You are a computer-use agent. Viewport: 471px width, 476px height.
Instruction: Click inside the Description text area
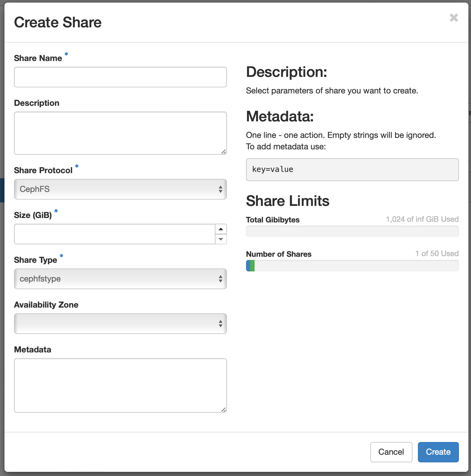coord(120,133)
